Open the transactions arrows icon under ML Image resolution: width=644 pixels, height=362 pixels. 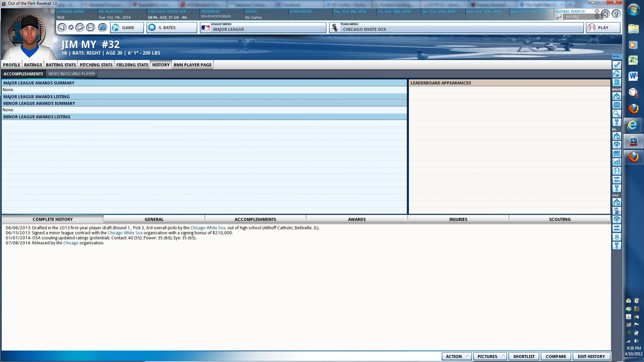(617, 180)
